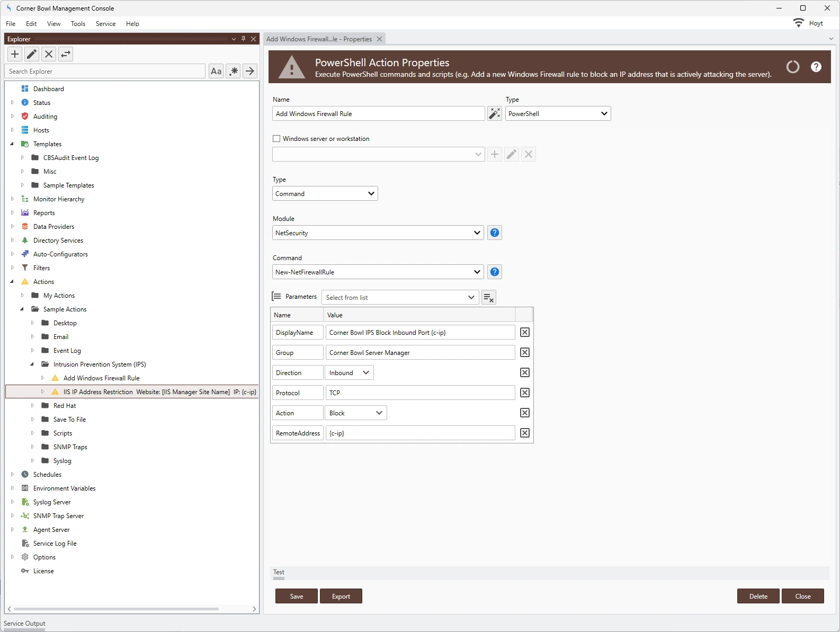Open the Tools menu

[78, 24]
